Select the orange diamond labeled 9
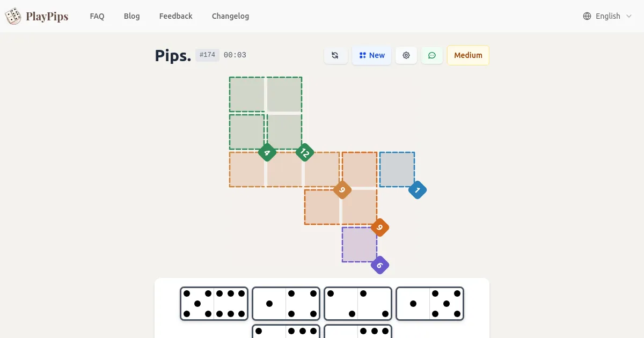 pos(342,190)
